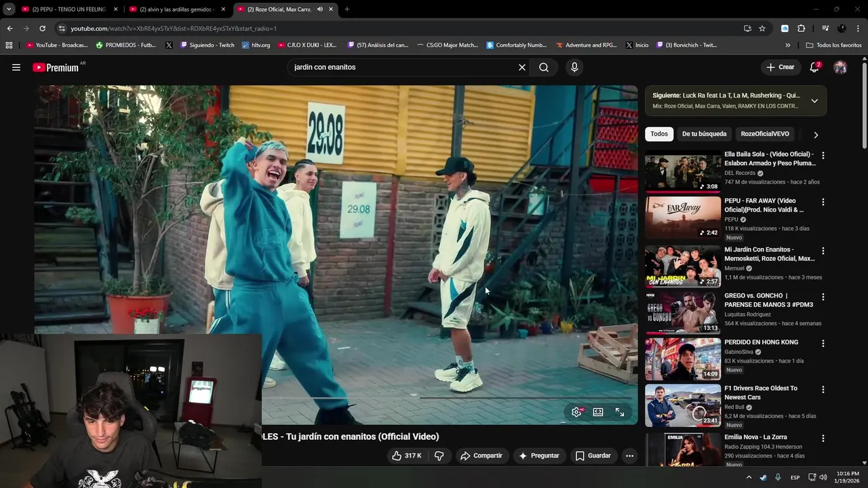The width and height of the screenshot is (868, 488).
Task: Like the video with 317 K likes
Action: tap(407, 455)
